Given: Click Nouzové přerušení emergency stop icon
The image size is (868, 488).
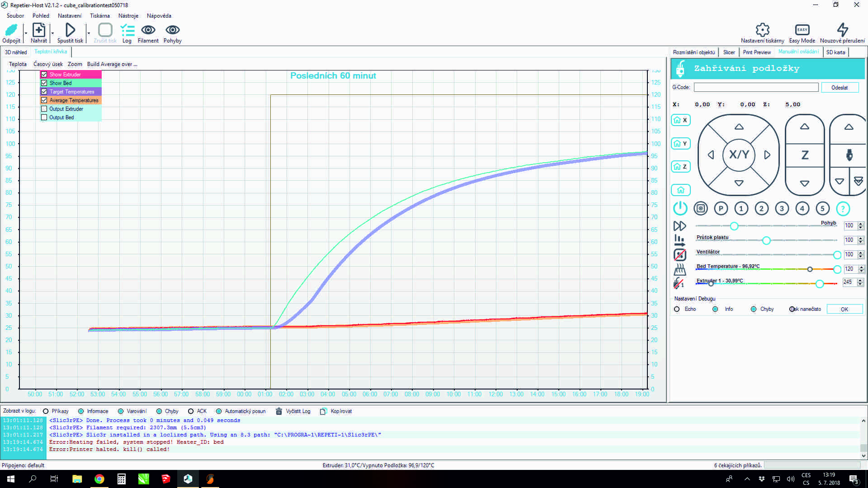Looking at the screenshot, I should [x=842, y=30].
